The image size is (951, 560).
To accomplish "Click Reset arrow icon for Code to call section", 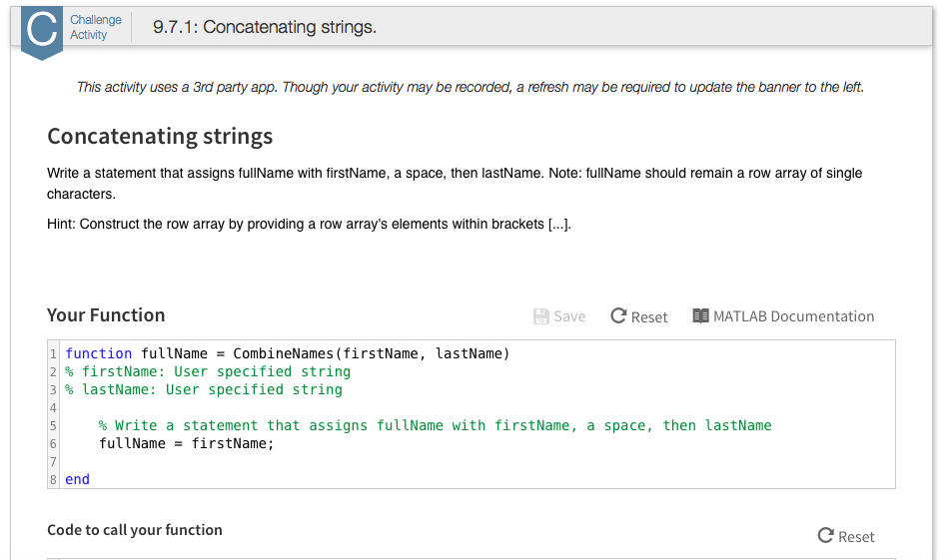I will coord(825,536).
